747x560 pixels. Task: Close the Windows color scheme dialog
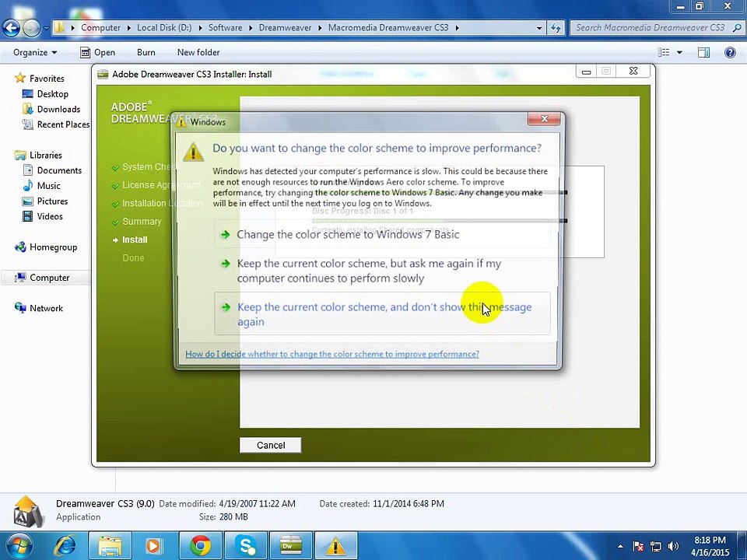coord(545,119)
